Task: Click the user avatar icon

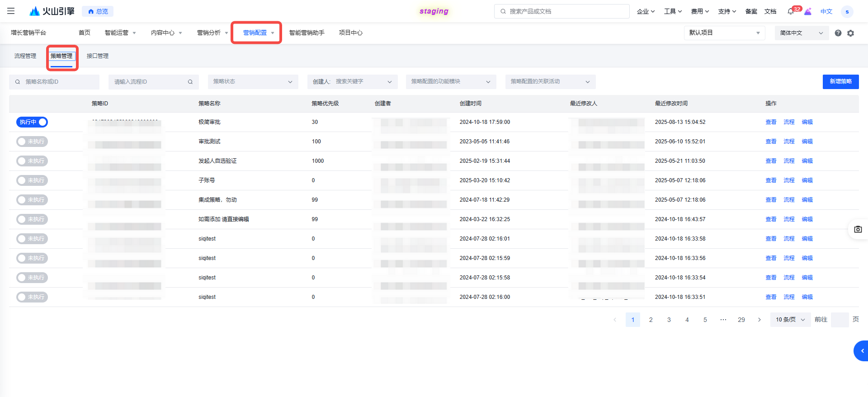Action: tap(847, 11)
